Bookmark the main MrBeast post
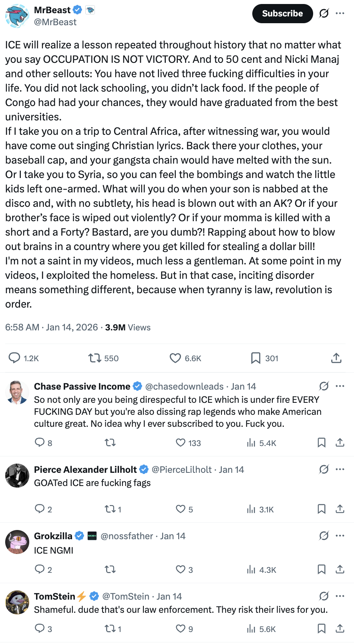Image resolution: width=354 pixels, height=644 pixels. [255, 358]
